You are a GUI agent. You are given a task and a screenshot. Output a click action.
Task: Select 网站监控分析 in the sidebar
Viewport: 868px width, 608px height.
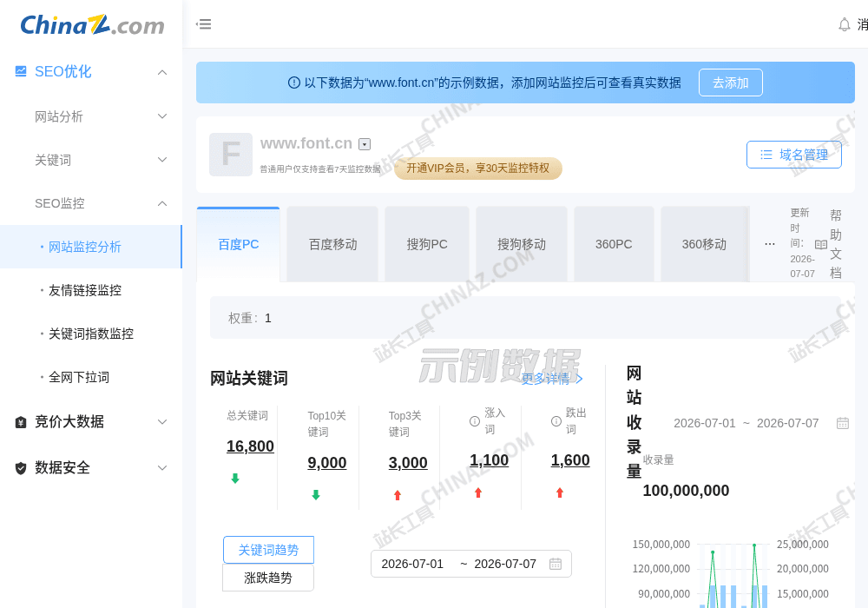(91, 247)
